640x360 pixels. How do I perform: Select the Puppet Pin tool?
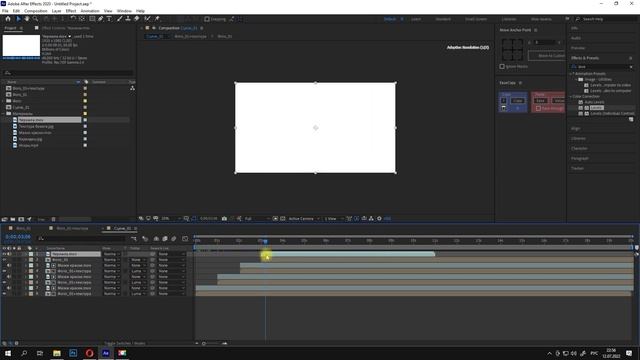click(x=157, y=19)
